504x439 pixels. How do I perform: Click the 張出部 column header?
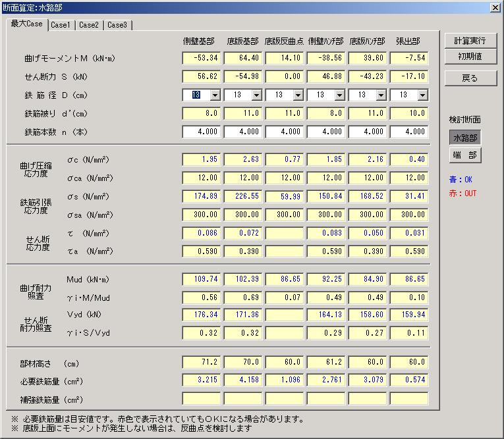[408, 41]
